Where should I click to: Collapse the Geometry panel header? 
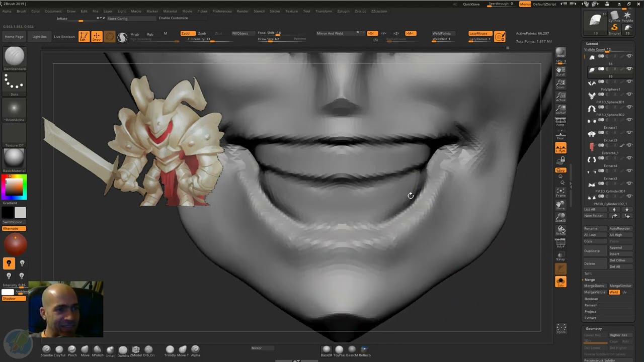pyautogui.click(x=594, y=329)
